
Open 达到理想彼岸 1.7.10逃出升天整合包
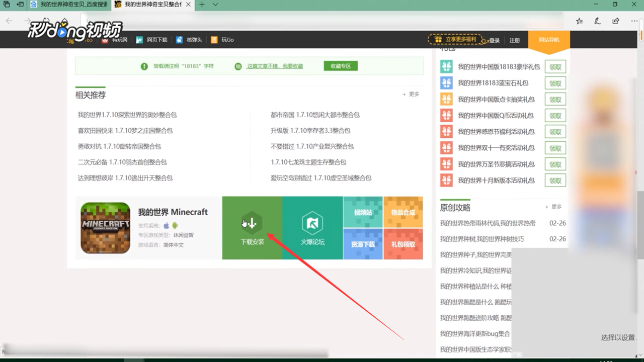pyautogui.click(x=125, y=178)
